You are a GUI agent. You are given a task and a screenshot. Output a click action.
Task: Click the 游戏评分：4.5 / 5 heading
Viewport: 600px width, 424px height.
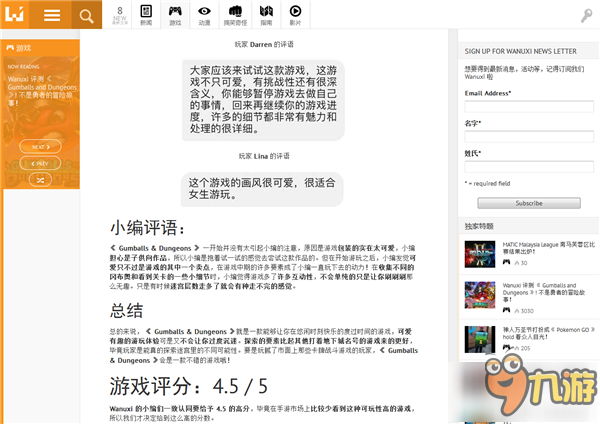(x=188, y=386)
